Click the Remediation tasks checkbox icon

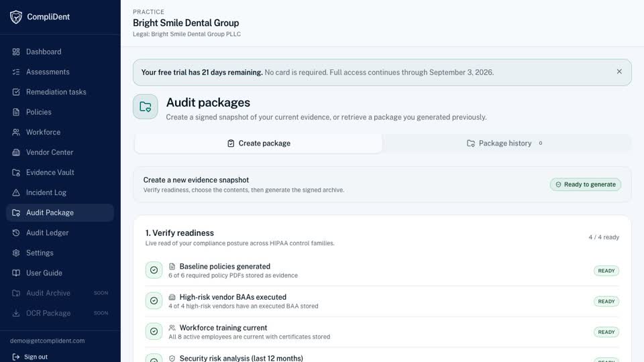16,92
